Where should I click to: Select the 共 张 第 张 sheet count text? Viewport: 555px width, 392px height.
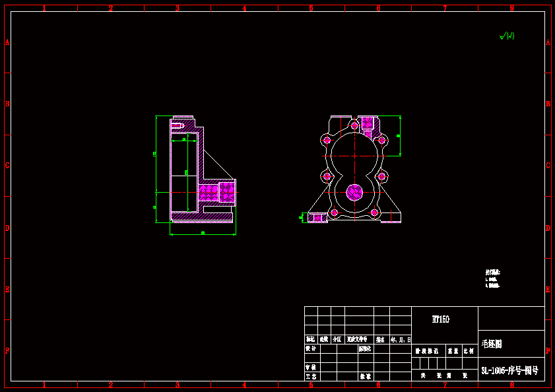[x=444, y=376]
